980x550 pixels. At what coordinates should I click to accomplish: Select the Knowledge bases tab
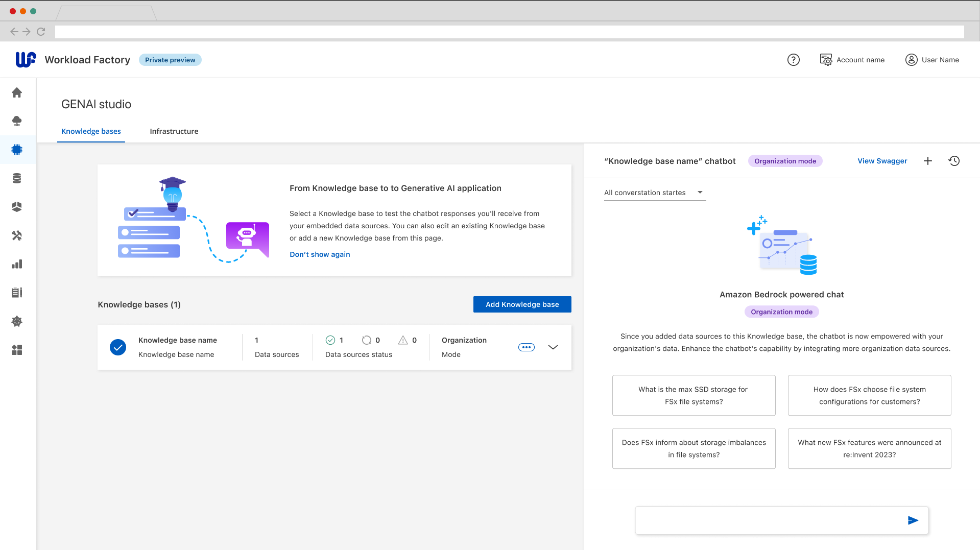click(91, 131)
